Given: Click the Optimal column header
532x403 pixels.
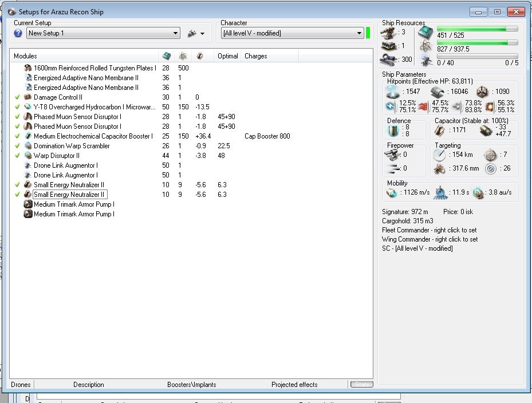Looking at the screenshot, I should 227,56.
